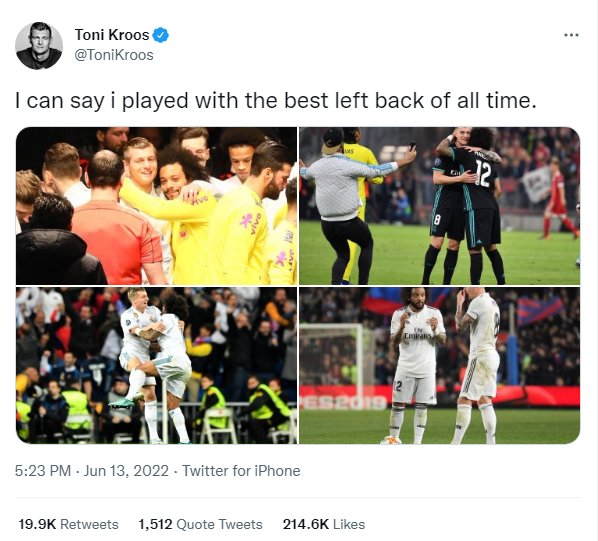The width and height of the screenshot is (598, 541).
Task: Click the tweet text about best left back
Action: (276, 101)
